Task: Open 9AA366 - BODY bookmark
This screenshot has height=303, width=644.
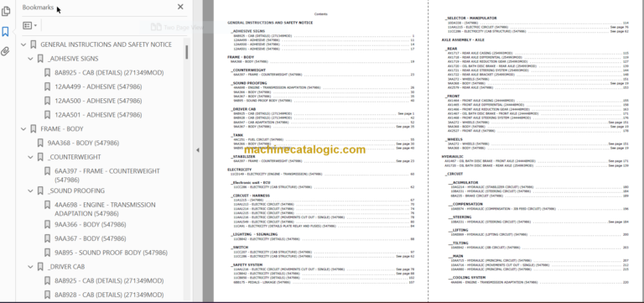Action: pyautogui.click(x=91, y=224)
